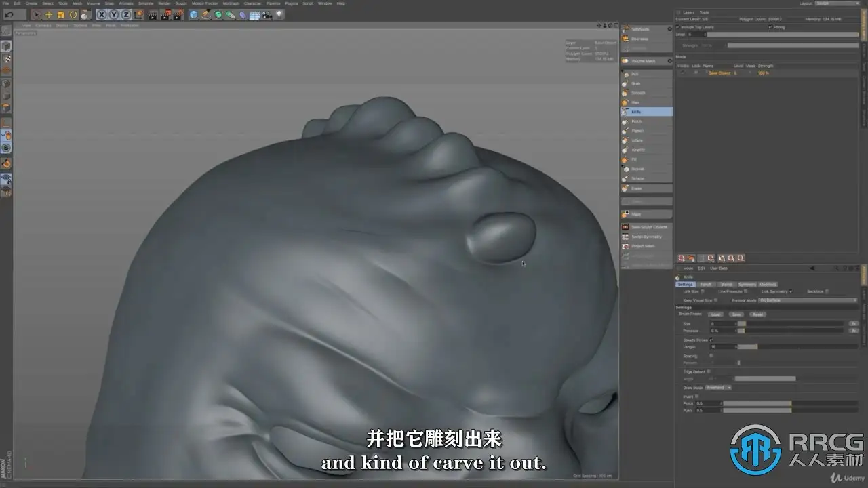868x488 pixels.
Task: Select the Base Object sculpt layer
Action: [719, 73]
